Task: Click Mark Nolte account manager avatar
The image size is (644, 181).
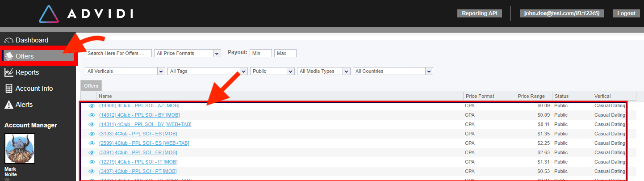Action: coord(20,149)
